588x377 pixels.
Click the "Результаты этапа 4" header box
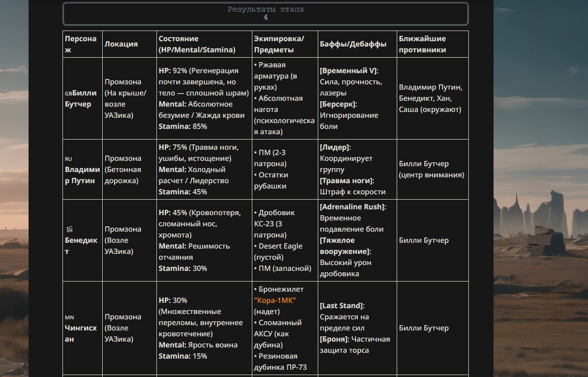(265, 14)
